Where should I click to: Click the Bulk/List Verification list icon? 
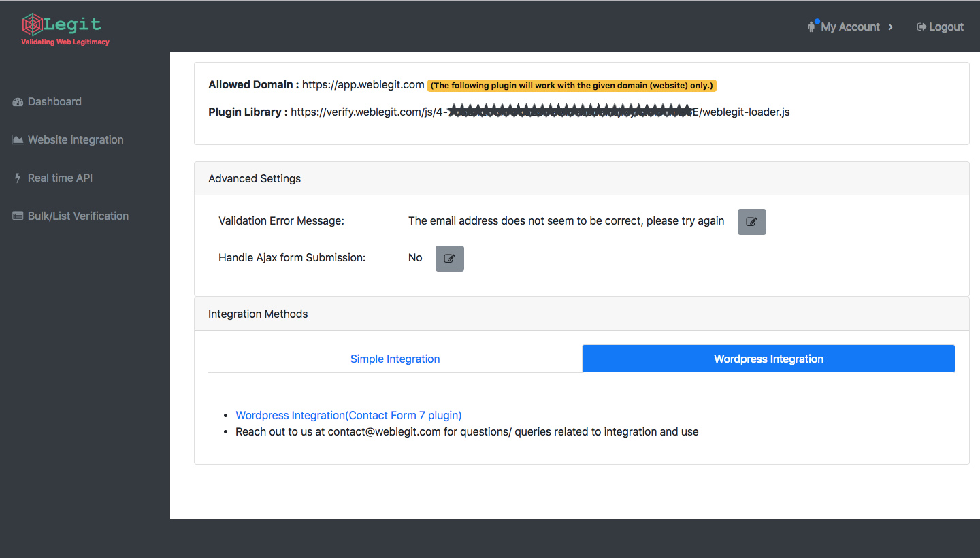tap(18, 216)
